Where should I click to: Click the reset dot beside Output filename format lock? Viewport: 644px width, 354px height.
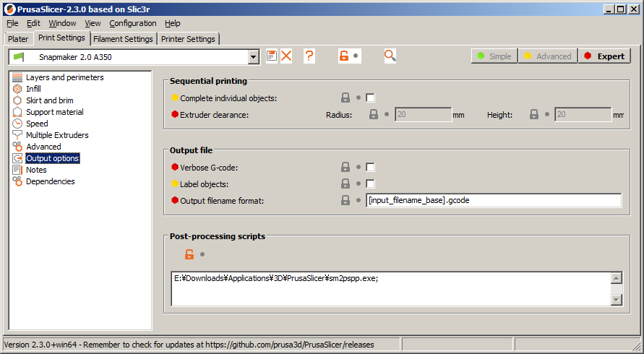pos(359,200)
